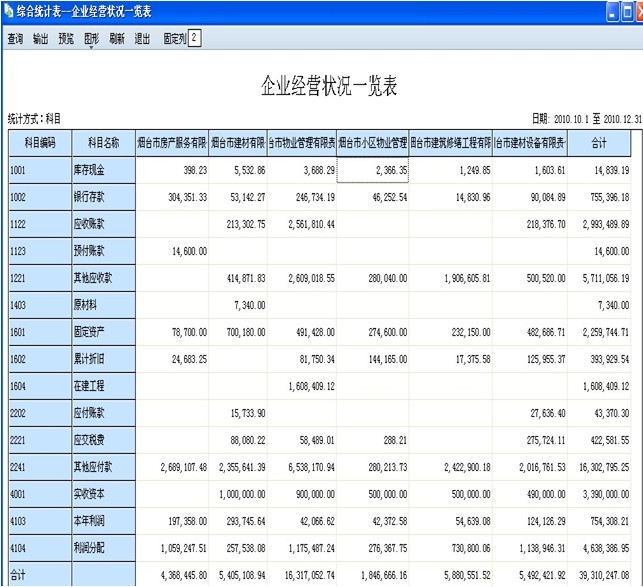Click the cell 398.23
The height and width of the screenshot is (587, 643).
coord(172,170)
